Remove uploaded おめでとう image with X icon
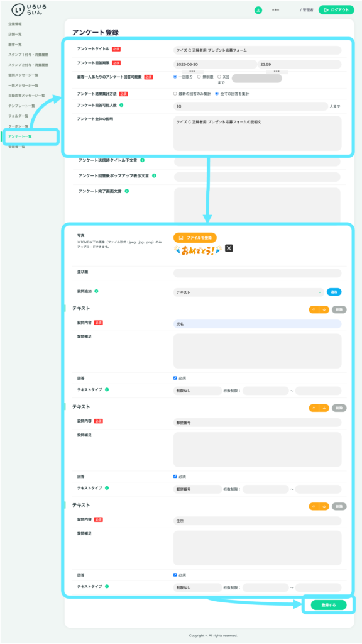 (x=229, y=248)
